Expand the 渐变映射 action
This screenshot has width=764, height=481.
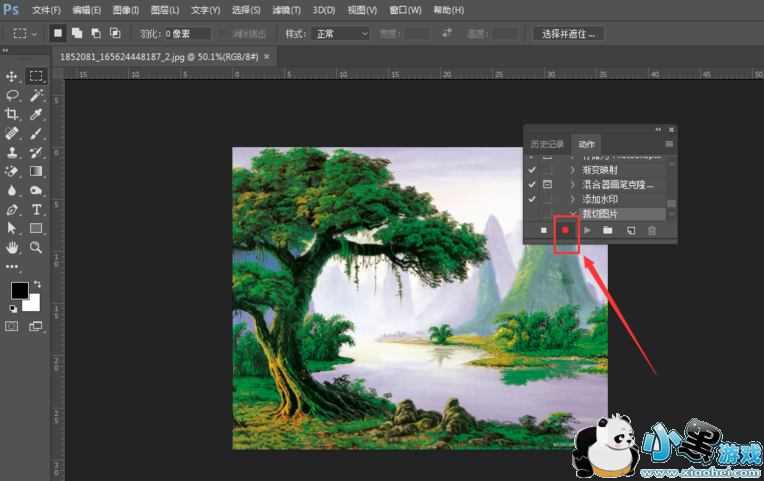click(x=573, y=170)
